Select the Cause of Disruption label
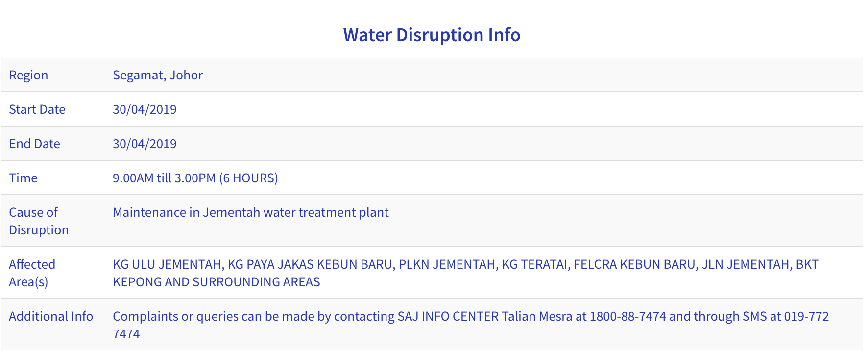 pyautogui.click(x=39, y=221)
